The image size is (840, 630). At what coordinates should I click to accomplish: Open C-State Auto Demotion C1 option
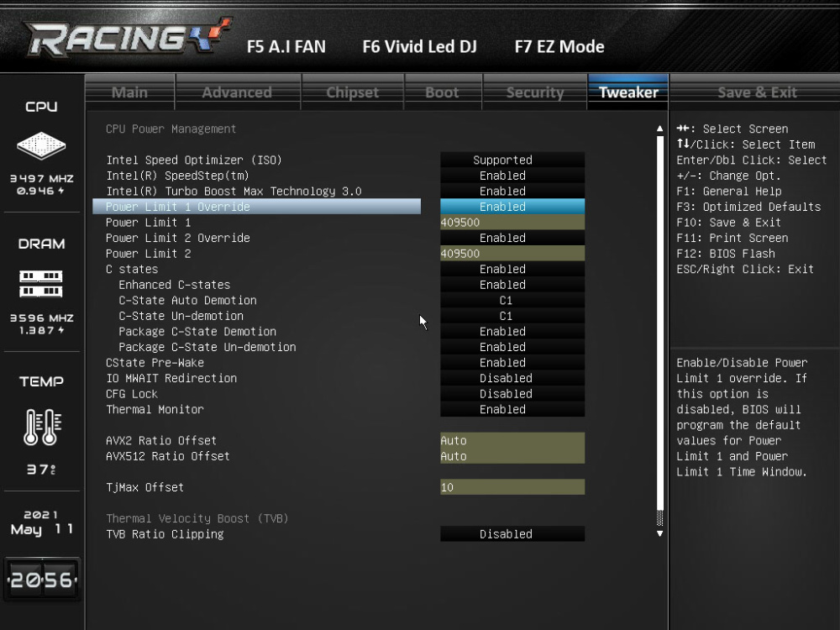tap(512, 300)
